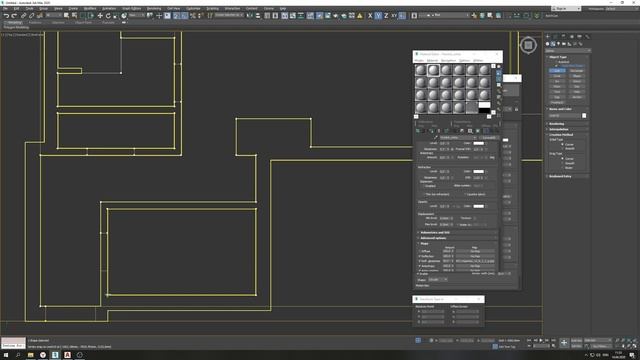Select Corner under Initial Type

coord(562,144)
